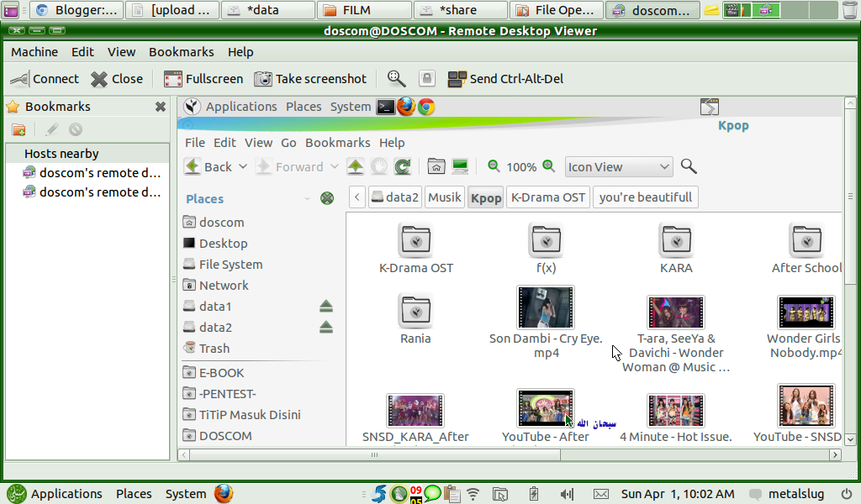
Task: Open the Machine menu
Action: click(x=34, y=52)
